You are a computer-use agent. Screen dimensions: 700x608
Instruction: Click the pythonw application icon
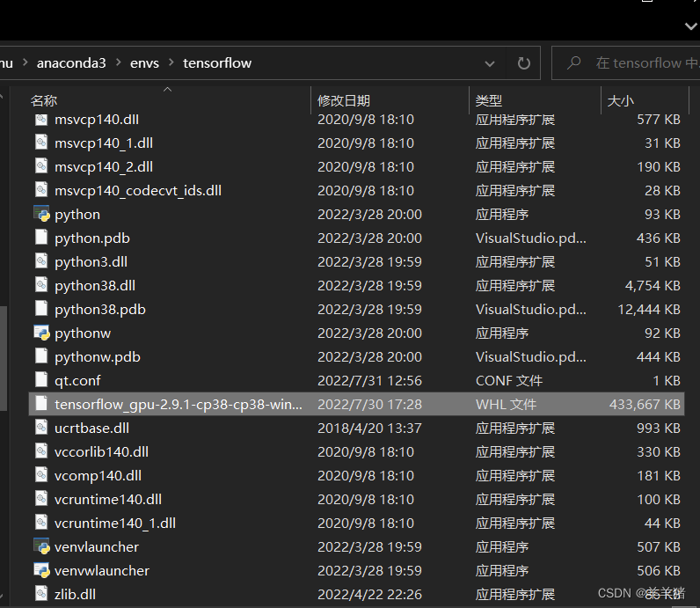coord(41,333)
